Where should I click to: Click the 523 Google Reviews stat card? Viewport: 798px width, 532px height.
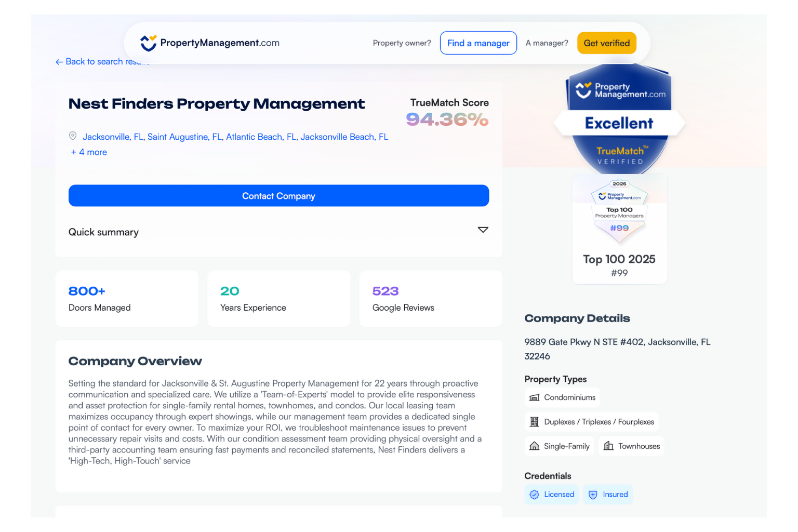[x=430, y=298]
